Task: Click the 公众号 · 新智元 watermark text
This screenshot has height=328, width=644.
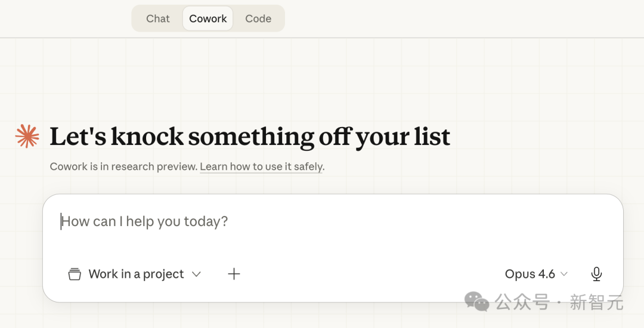Action: (559, 302)
